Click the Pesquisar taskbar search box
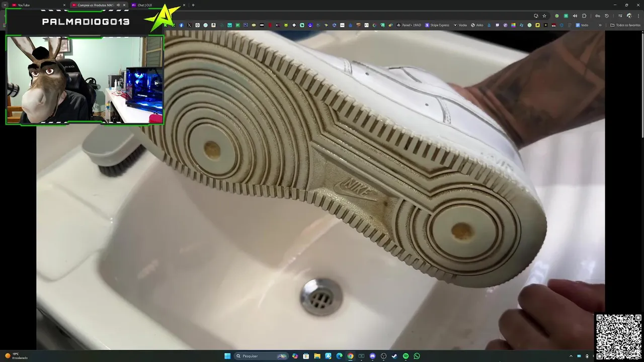This screenshot has width=644, height=362. (x=261, y=356)
